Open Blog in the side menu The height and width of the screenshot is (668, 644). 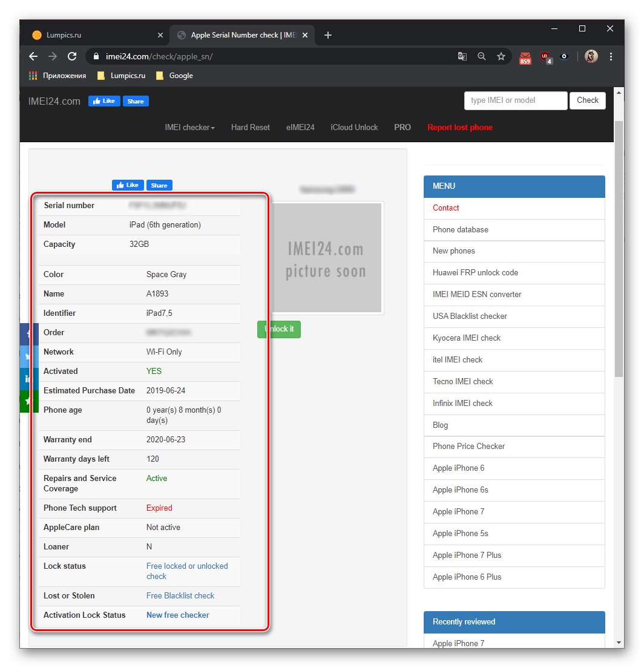point(514,425)
